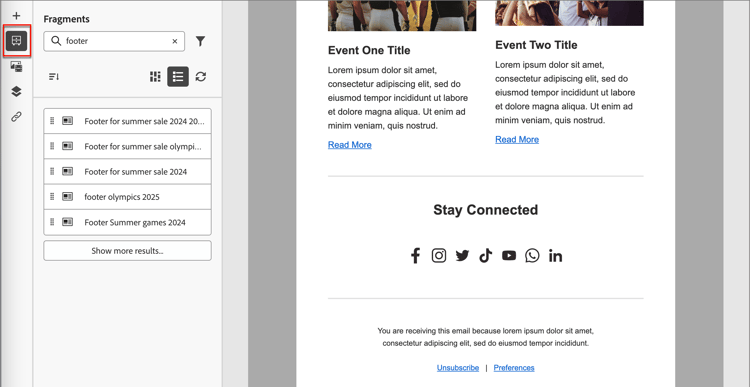Viewport: 750px width, 387px height.
Task: Click fragment icon of footer olympics 2025
Action: tap(67, 197)
